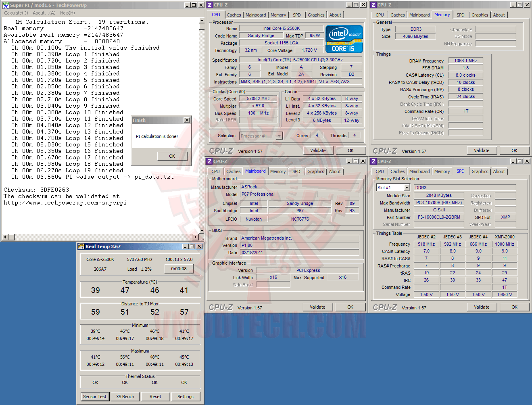The image size is (532, 405).
Task: Switch to CPU tab in the CPU-Z Motherboard window
Action: [216, 171]
